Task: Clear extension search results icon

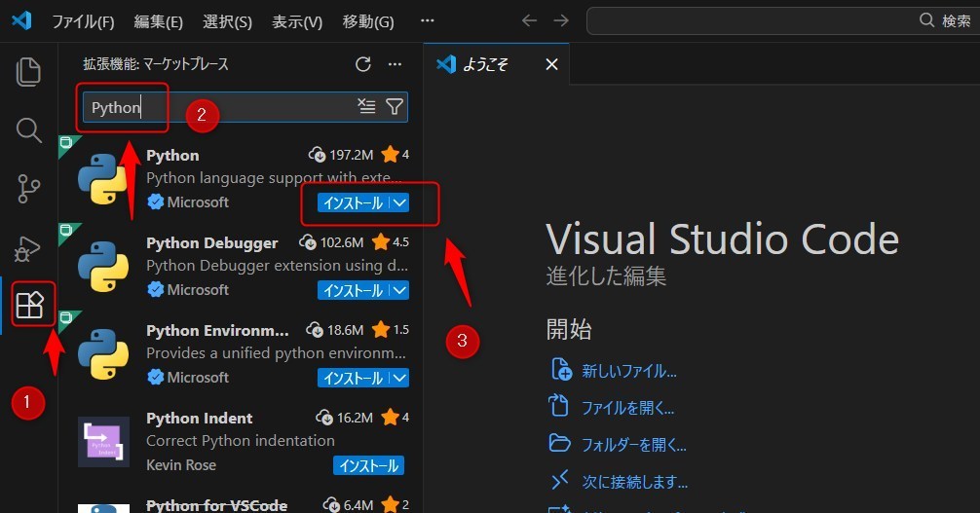Action: [x=366, y=106]
